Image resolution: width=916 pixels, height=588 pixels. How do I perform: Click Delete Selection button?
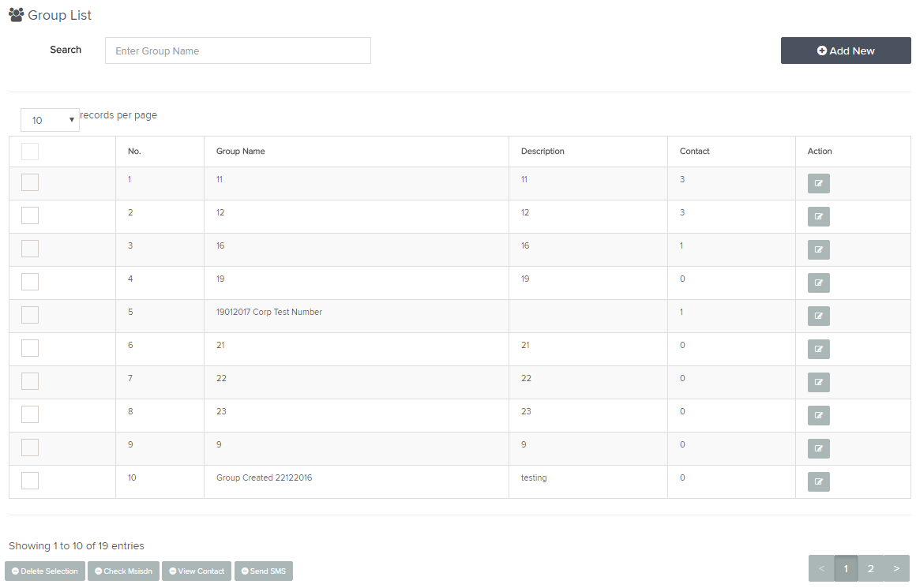[45, 571]
